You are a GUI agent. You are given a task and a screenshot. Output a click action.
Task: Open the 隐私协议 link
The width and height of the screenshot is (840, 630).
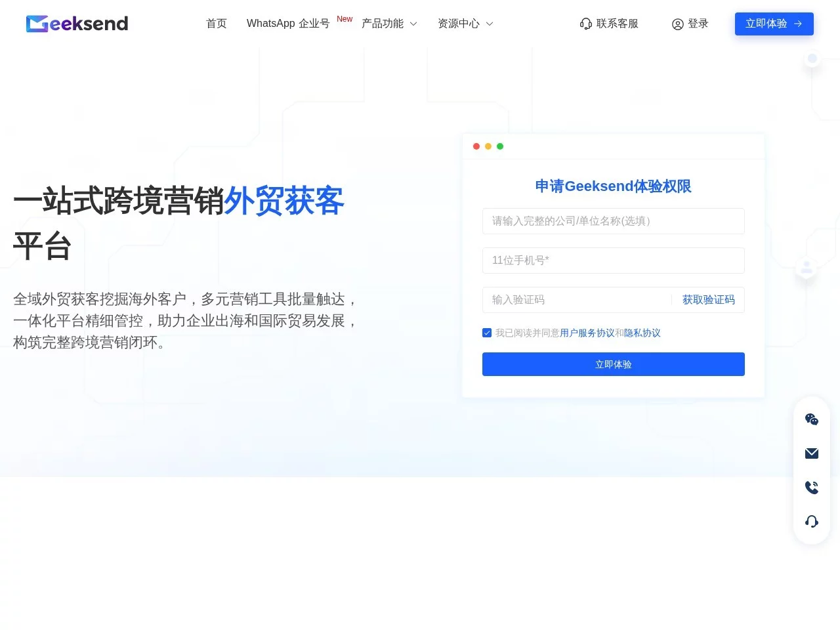tap(642, 333)
